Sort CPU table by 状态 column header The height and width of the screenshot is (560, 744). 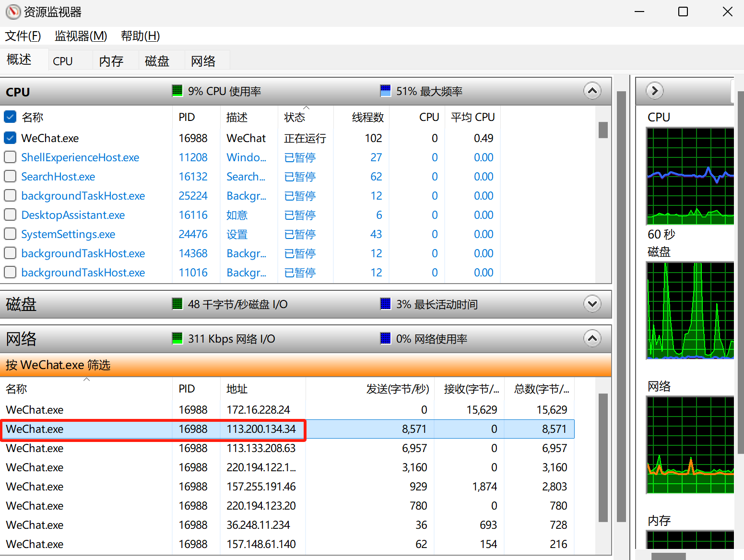306,117
